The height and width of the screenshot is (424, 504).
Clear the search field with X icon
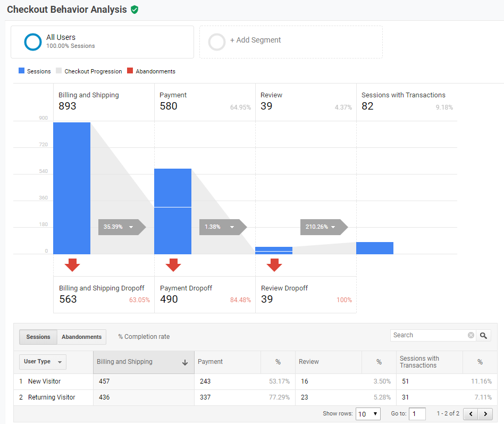point(471,335)
